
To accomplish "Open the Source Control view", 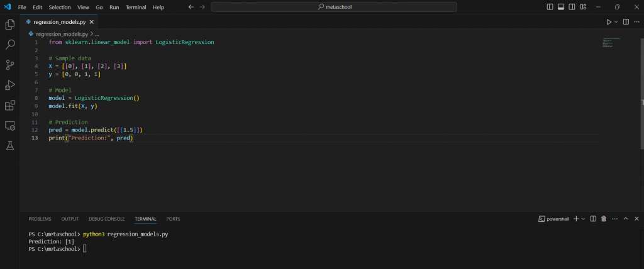I will [10, 65].
